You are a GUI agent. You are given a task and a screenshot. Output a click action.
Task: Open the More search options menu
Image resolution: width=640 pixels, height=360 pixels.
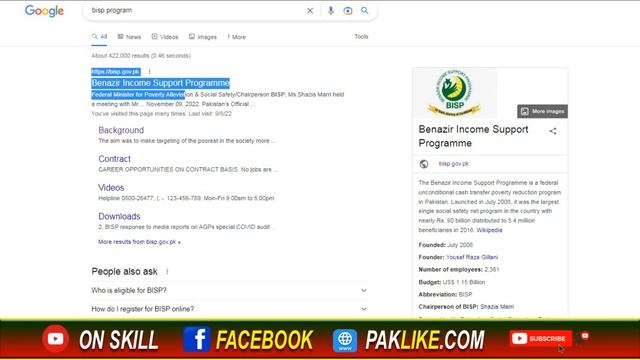point(237,37)
